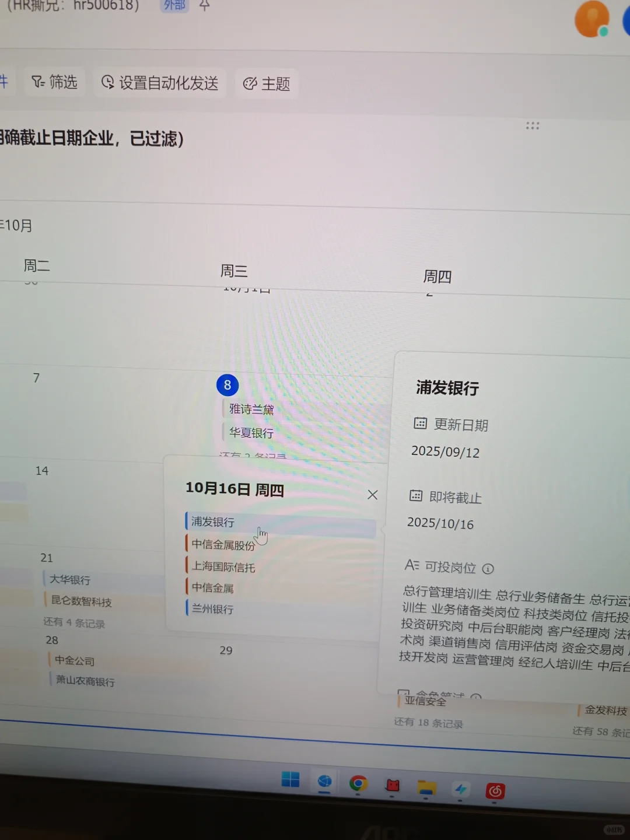Select 兰州银行 in the popup list
Viewport: 630px width, 840px height.
click(x=212, y=608)
